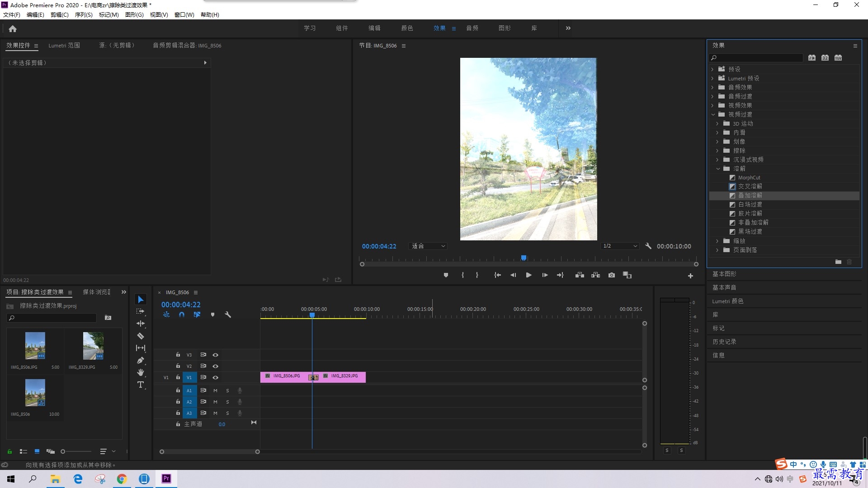868x488 pixels.
Task: Expand the 视频效果 folder
Action: pos(712,105)
